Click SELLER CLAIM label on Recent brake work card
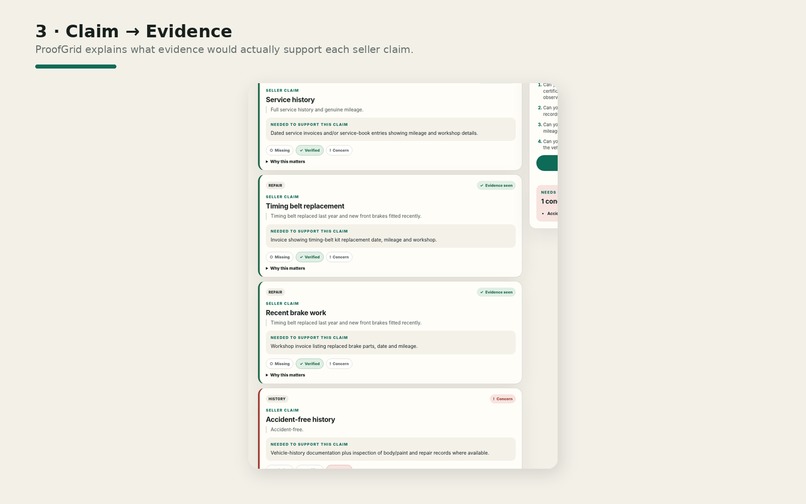This screenshot has height=504, width=806. [x=282, y=303]
